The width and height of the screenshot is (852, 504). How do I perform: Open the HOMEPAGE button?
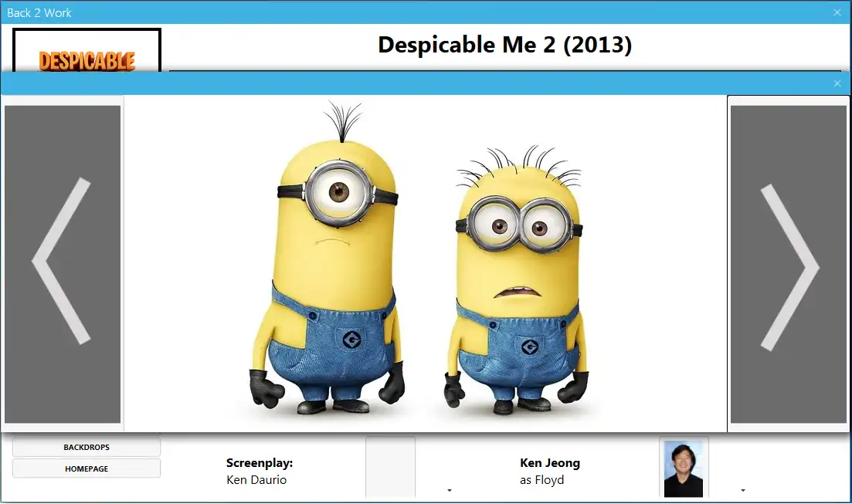[87, 468]
